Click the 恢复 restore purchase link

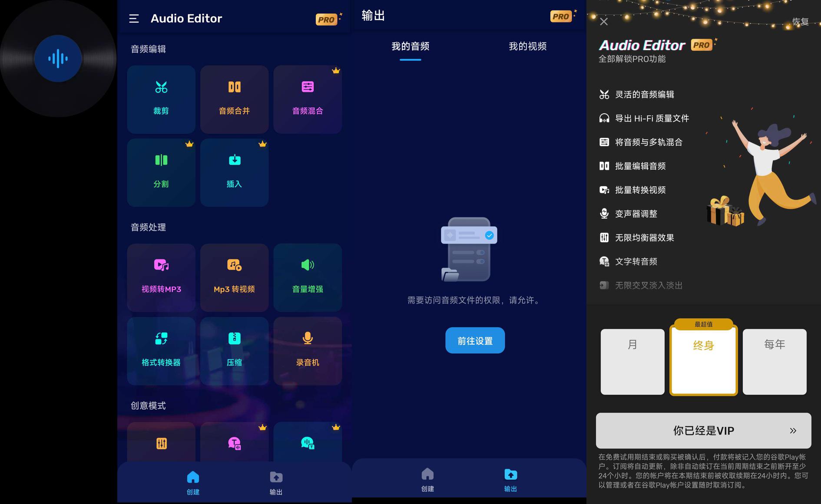pos(800,22)
